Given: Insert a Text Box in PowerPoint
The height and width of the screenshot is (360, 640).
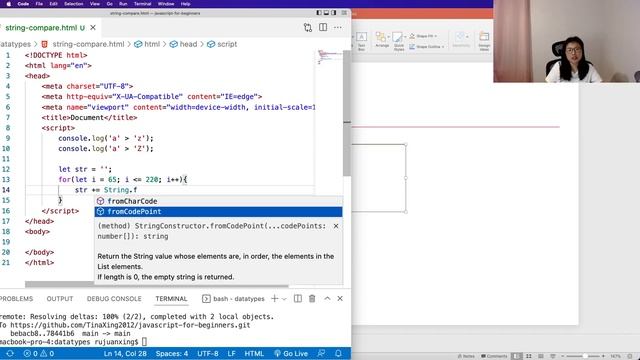Looking at the screenshot, I should click(x=361, y=41).
